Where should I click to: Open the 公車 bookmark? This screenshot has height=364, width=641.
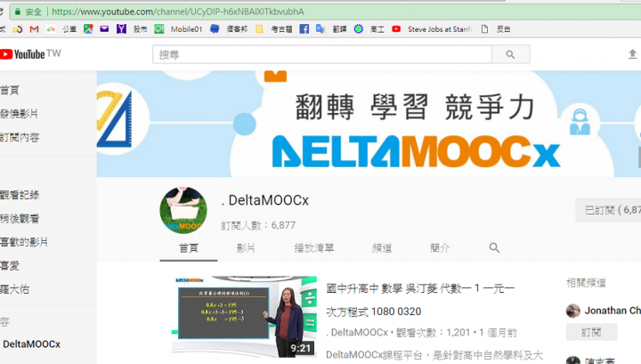click(69, 29)
